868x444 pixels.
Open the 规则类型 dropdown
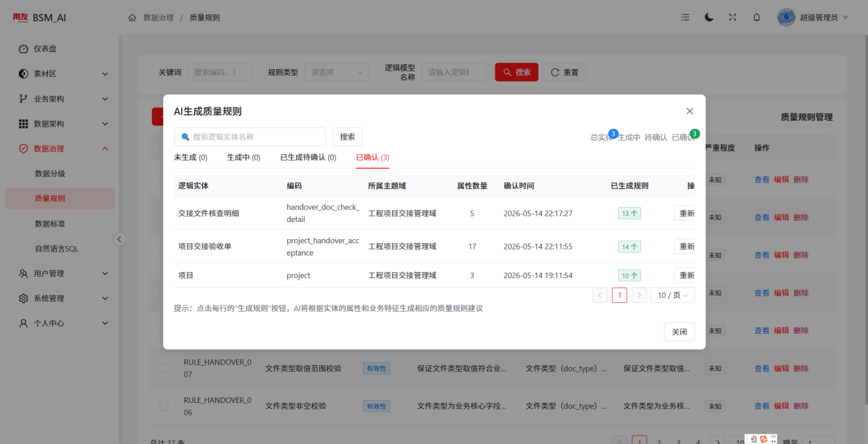coord(337,72)
